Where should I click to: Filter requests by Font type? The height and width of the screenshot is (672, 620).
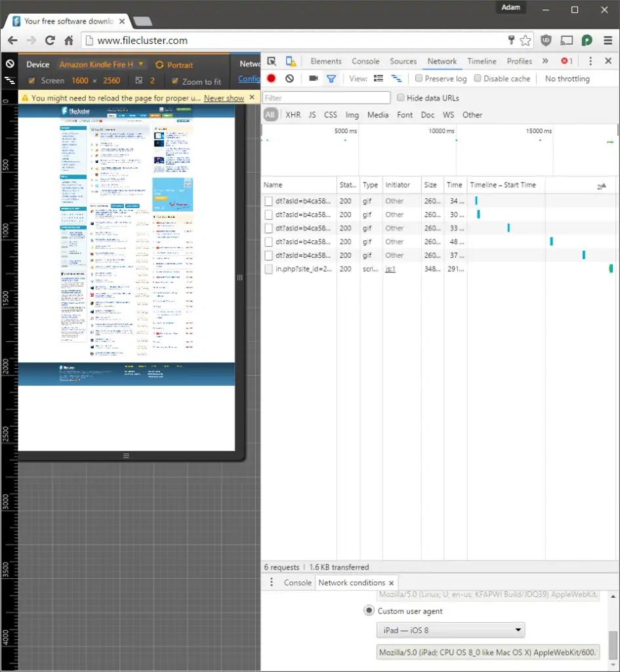[405, 115]
